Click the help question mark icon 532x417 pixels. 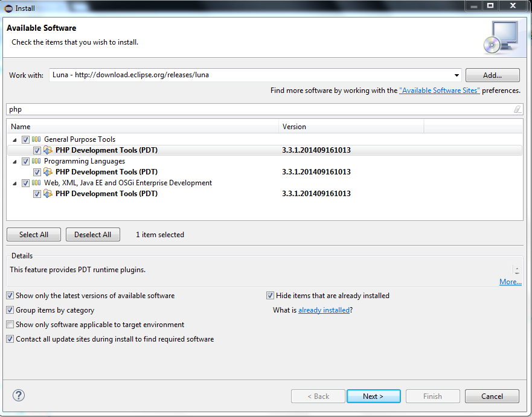coord(18,395)
